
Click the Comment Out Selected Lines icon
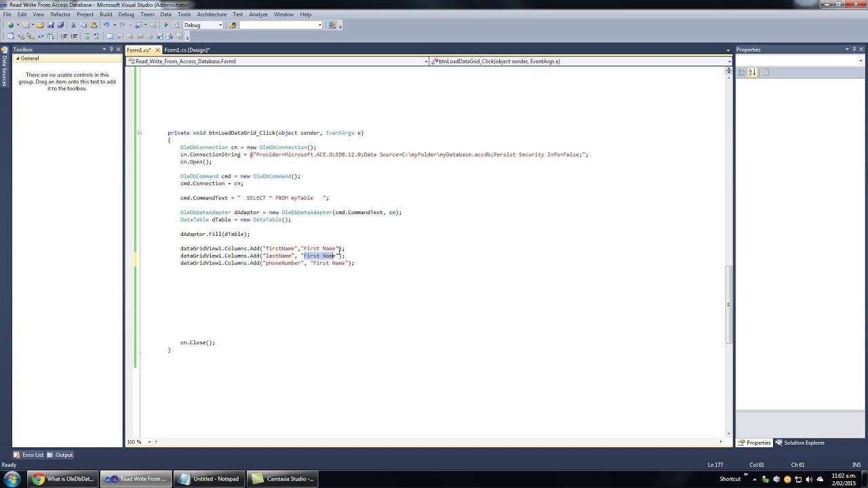(87, 36)
